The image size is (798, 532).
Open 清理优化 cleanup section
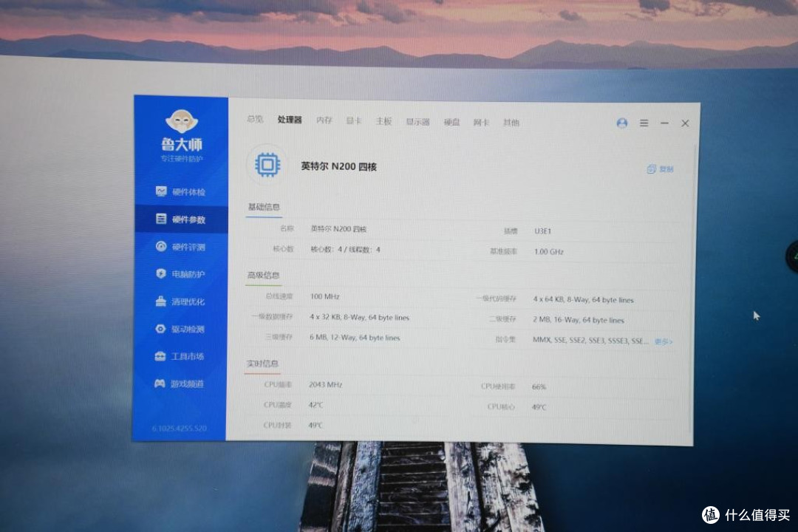(x=181, y=301)
